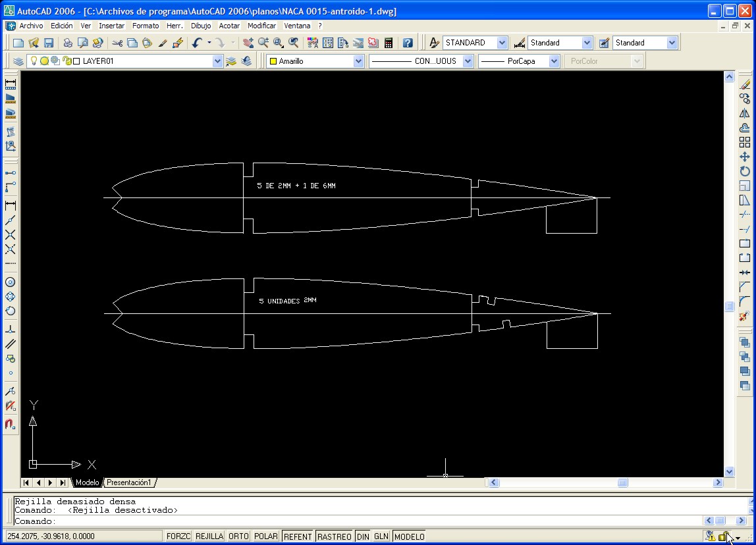Open the CONTINUOUS linetype dropdown
The width and height of the screenshot is (756, 545).
click(x=467, y=61)
